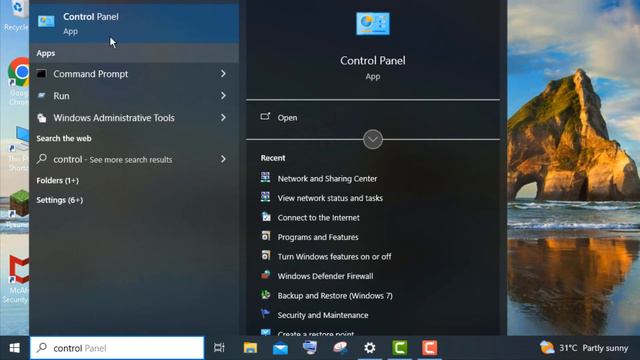640x360 pixels.
Task: Click the taskbar search box containing 'control'
Action: click(117, 348)
